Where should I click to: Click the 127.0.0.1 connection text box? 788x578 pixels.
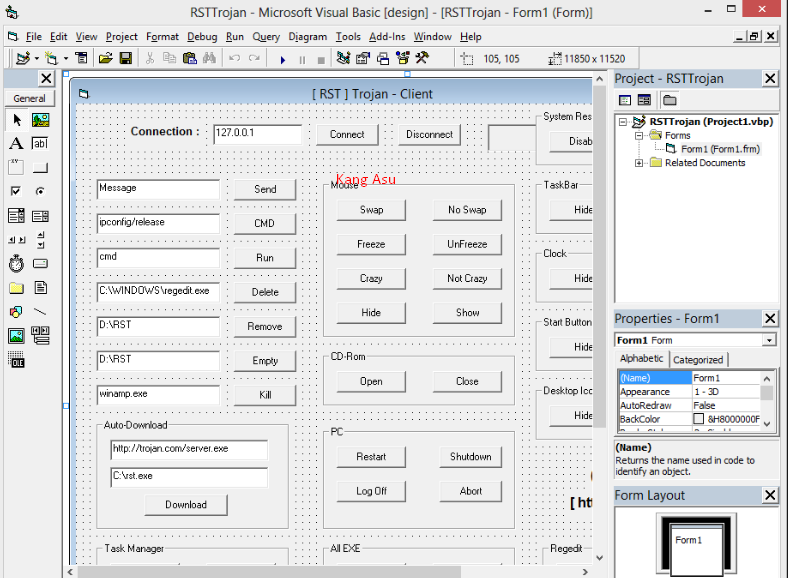pos(257,134)
